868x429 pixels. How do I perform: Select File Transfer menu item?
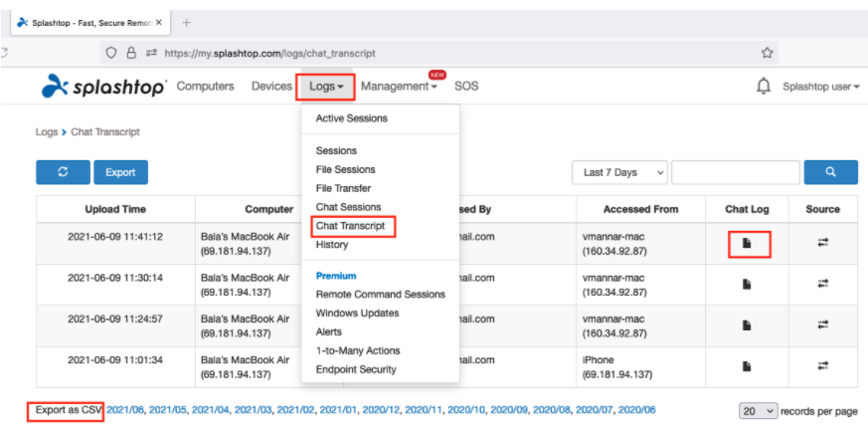(x=343, y=188)
